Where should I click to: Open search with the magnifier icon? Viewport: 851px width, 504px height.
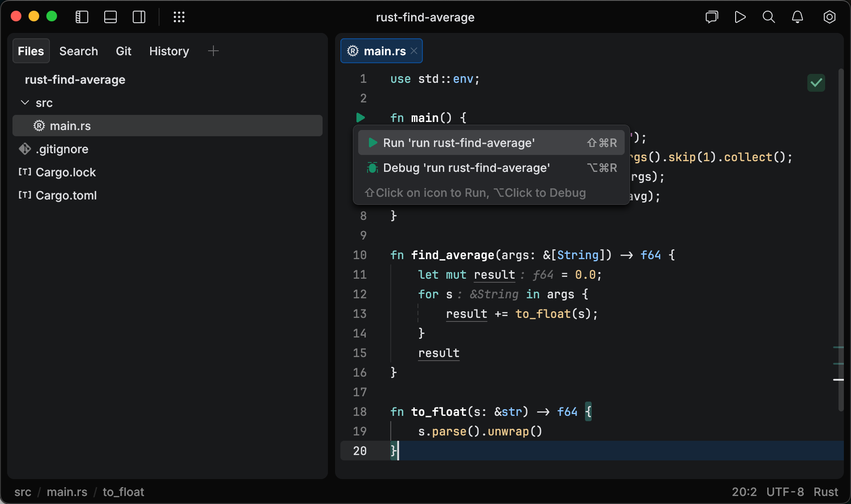coord(769,17)
